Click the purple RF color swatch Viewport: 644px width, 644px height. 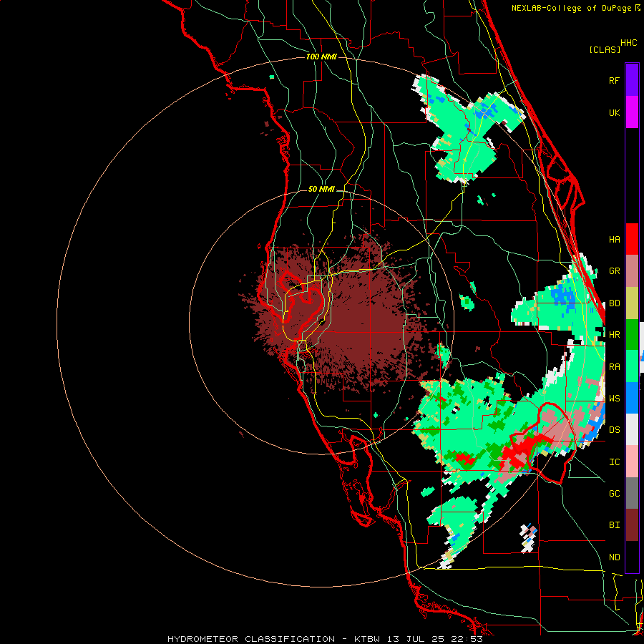pos(632,80)
